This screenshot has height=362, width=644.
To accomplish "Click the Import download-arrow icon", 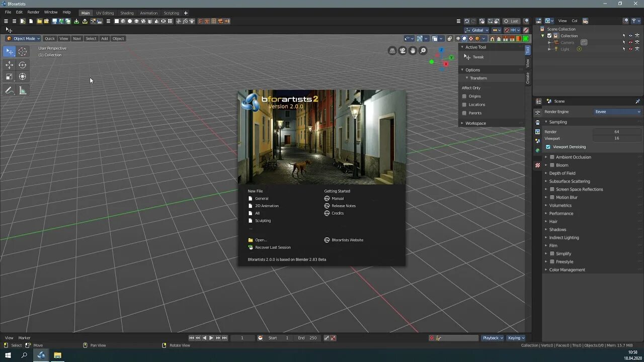I will 76,21.
